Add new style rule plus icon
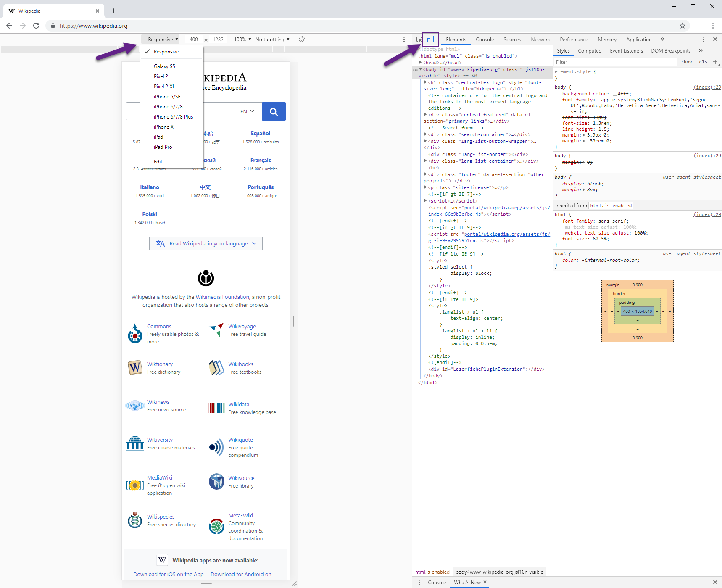The width and height of the screenshot is (722, 588). tap(715, 62)
